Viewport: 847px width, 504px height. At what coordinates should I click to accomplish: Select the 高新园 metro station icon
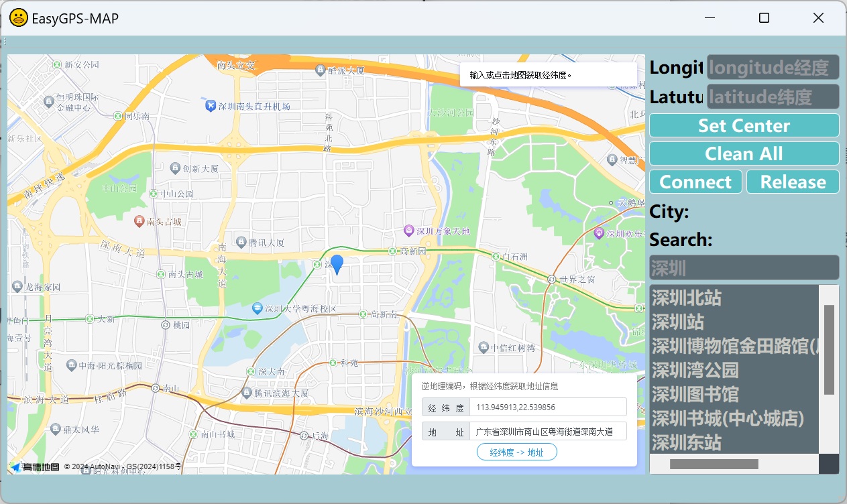click(x=392, y=251)
